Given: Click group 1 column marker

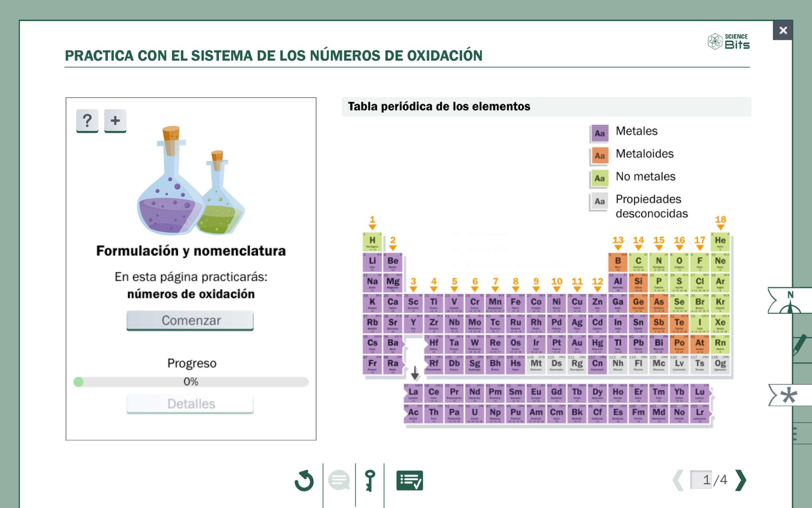Looking at the screenshot, I should (372, 223).
